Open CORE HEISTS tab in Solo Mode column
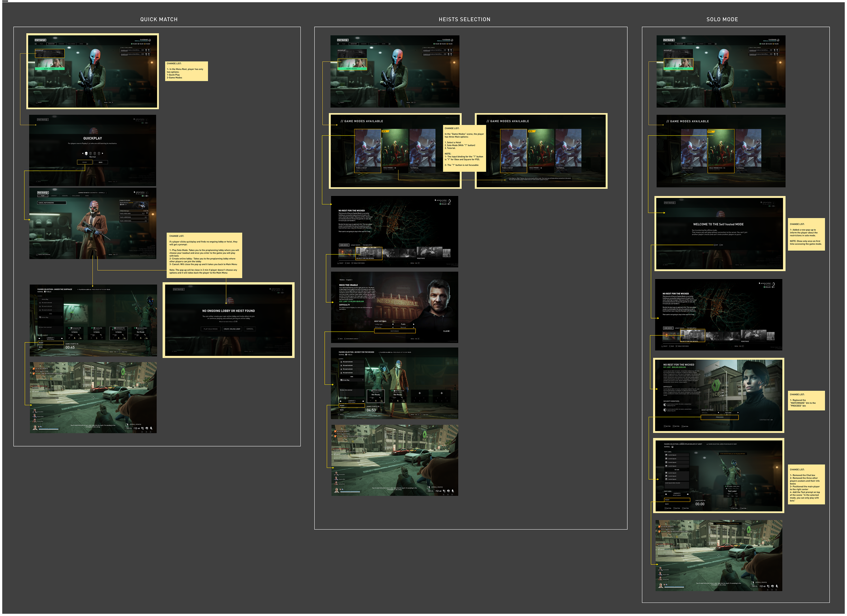The height and width of the screenshot is (616, 847). pos(668,328)
